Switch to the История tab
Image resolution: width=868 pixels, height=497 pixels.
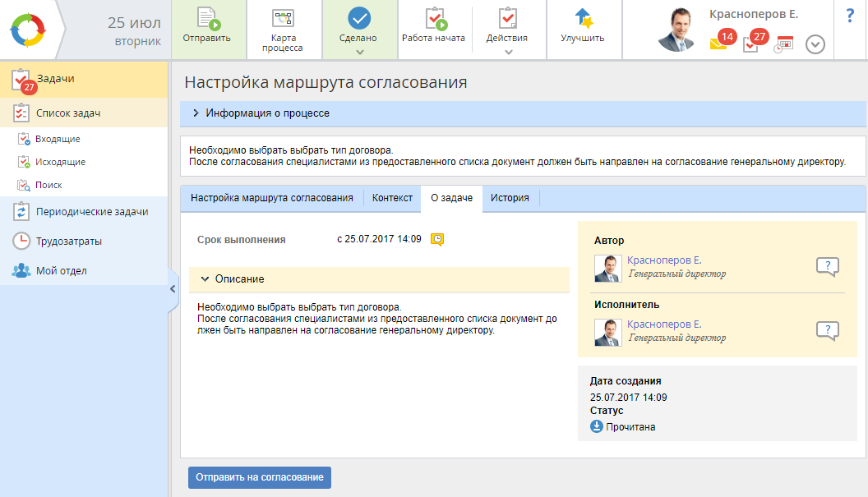point(510,198)
